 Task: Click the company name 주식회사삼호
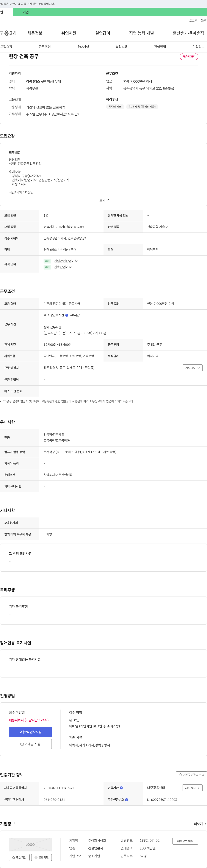pyautogui.click(x=97, y=840)
